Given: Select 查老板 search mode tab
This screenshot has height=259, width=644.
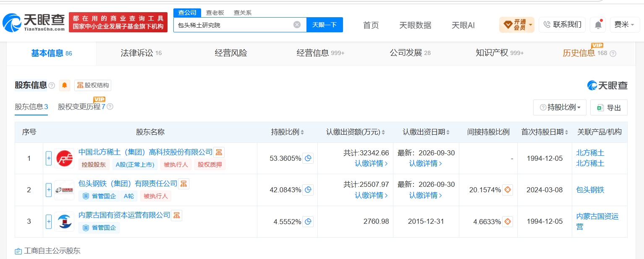Looking at the screenshot, I should (x=215, y=13).
